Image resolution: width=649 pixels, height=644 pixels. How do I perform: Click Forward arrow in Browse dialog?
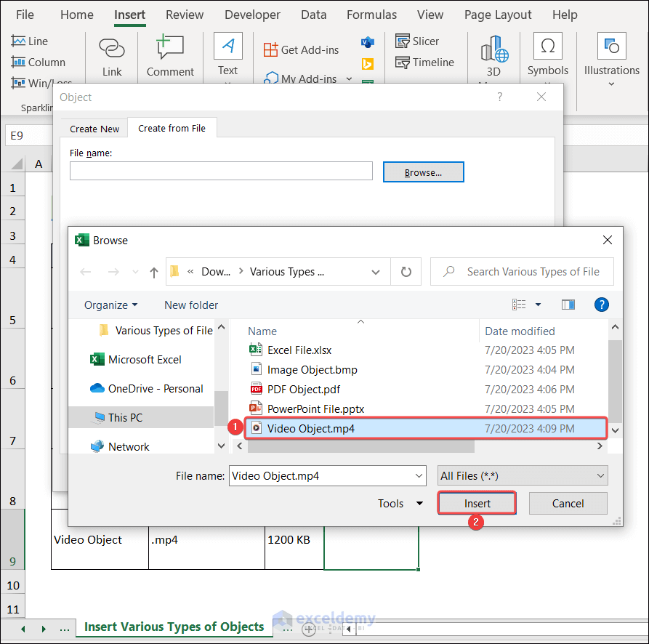pyautogui.click(x=113, y=272)
